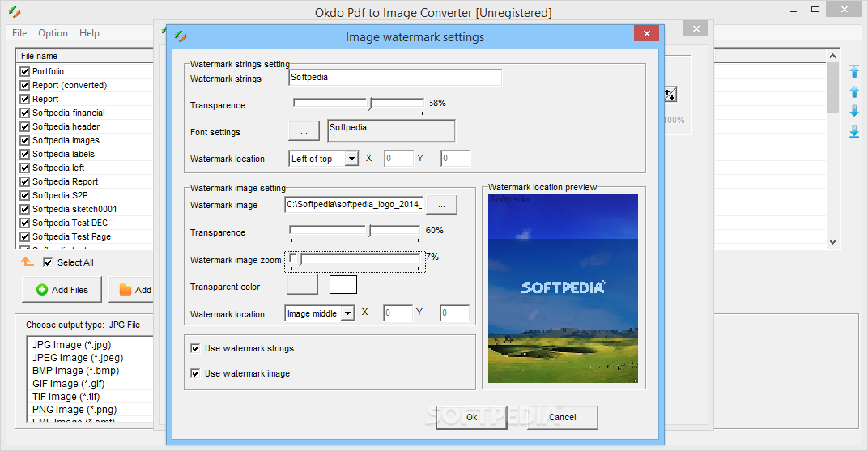868x451 pixels.
Task: Open string watermark location dropdown
Action: (x=351, y=159)
